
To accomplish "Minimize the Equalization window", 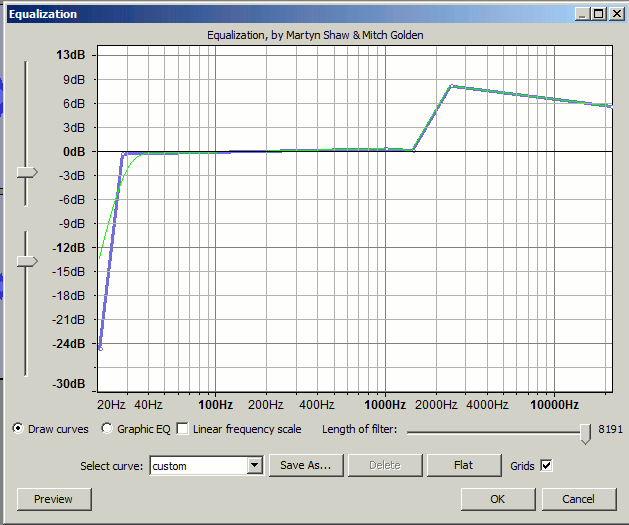I will click(582, 14).
